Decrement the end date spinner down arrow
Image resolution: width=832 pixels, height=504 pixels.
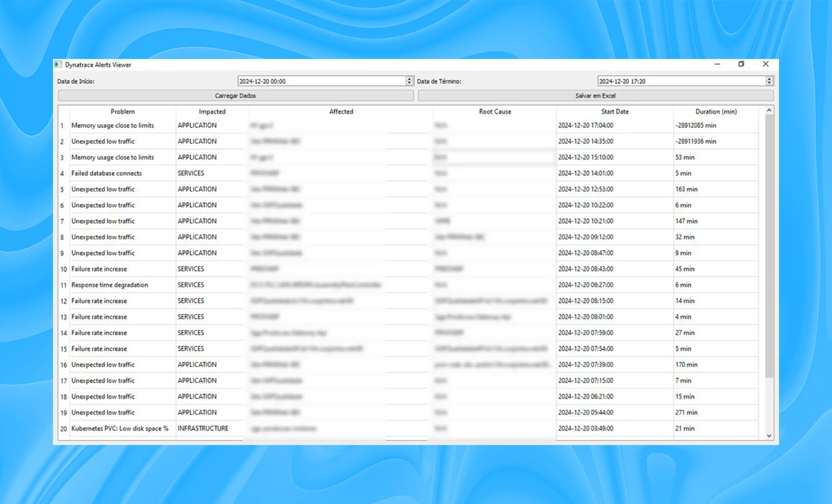point(769,83)
